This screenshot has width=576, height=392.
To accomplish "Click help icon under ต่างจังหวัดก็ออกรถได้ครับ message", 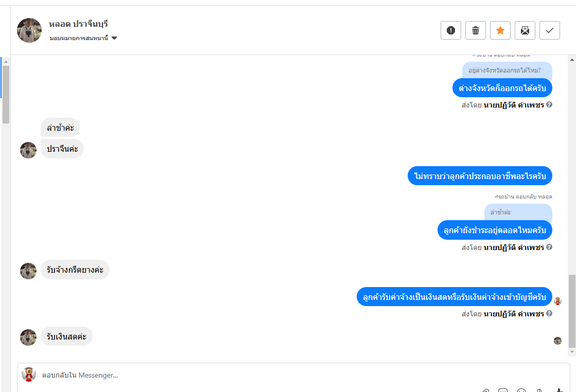I will click(549, 104).
